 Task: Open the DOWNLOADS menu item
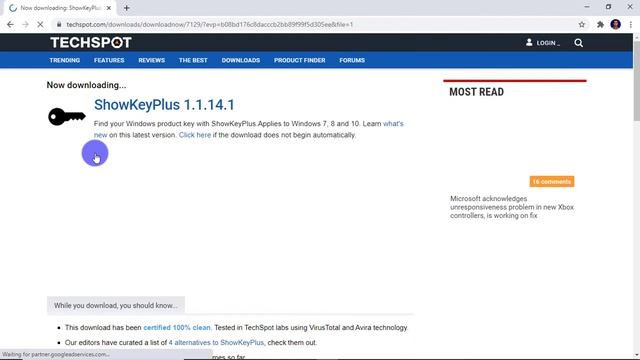point(241,60)
